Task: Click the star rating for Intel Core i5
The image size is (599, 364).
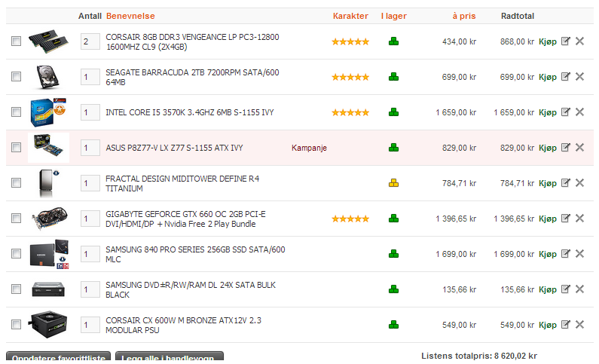Action: pyautogui.click(x=350, y=113)
